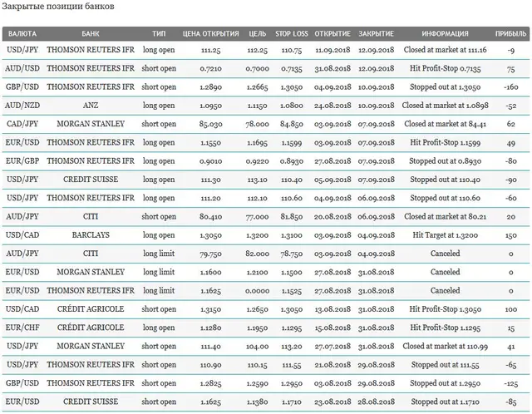The height and width of the screenshot is (414, 532).
Task: Click the ИНФОРМАЦИЯ column header
Action: (446, 33)
